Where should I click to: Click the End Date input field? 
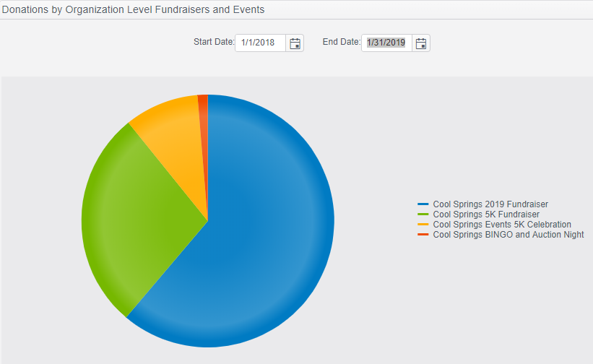(x=386, y=43)
